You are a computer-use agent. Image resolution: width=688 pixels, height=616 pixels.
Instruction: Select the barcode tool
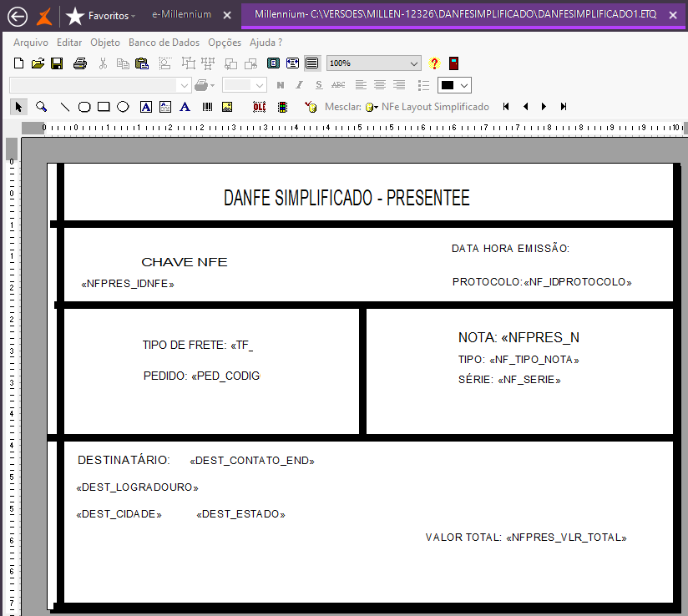(208, 107)
